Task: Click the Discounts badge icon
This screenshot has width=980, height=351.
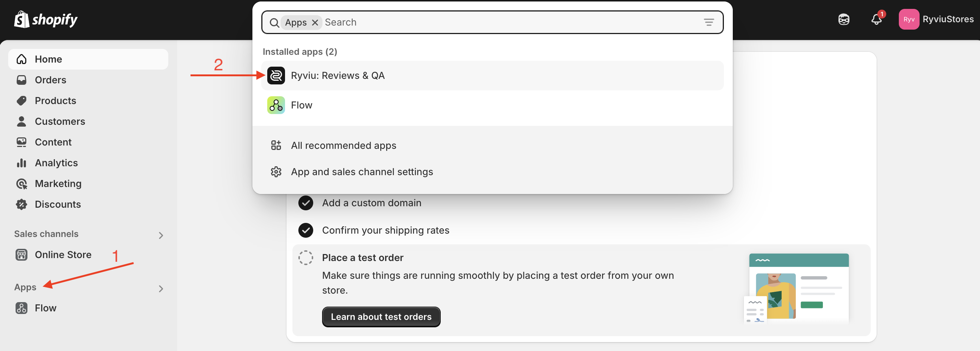Action: pyautogui.click(x=22, y=204)
